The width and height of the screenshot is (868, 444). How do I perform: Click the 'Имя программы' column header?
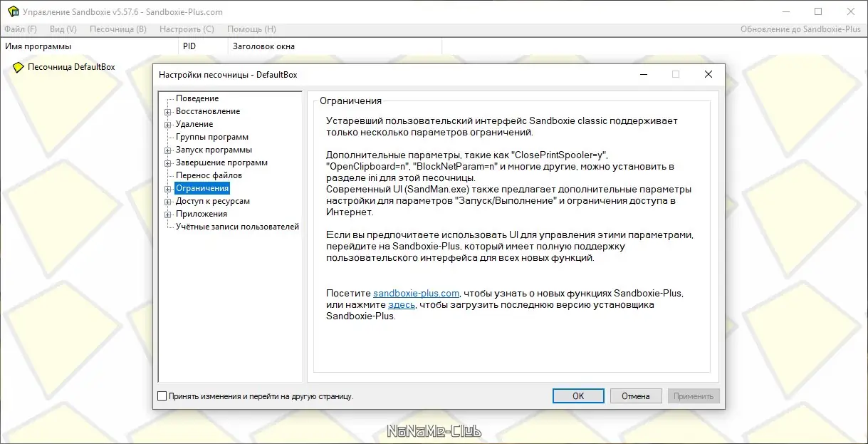coord(89,46)
